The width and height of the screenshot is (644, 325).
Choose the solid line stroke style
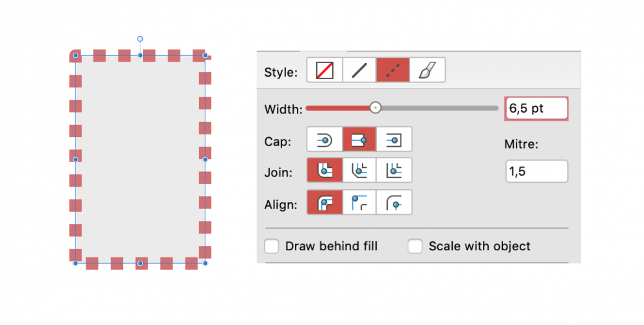[x=359, y=70]
